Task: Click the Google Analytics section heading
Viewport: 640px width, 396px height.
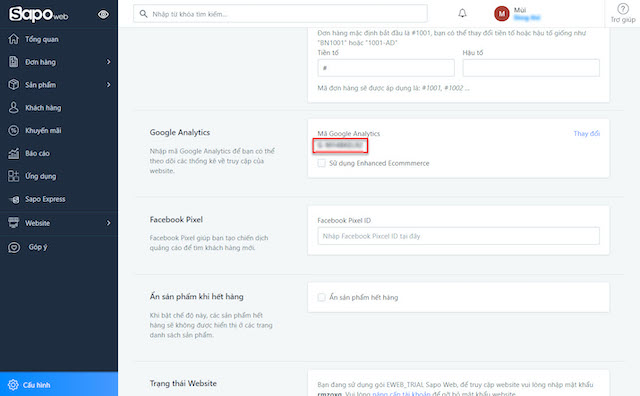Action: [180, 132]
